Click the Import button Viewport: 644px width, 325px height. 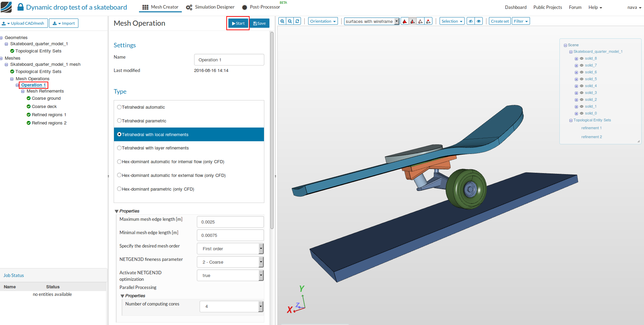pos(64,23)
